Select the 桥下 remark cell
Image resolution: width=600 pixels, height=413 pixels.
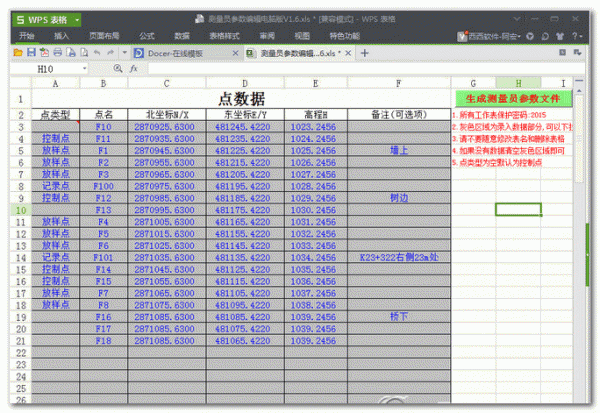[x=399, y=317]
